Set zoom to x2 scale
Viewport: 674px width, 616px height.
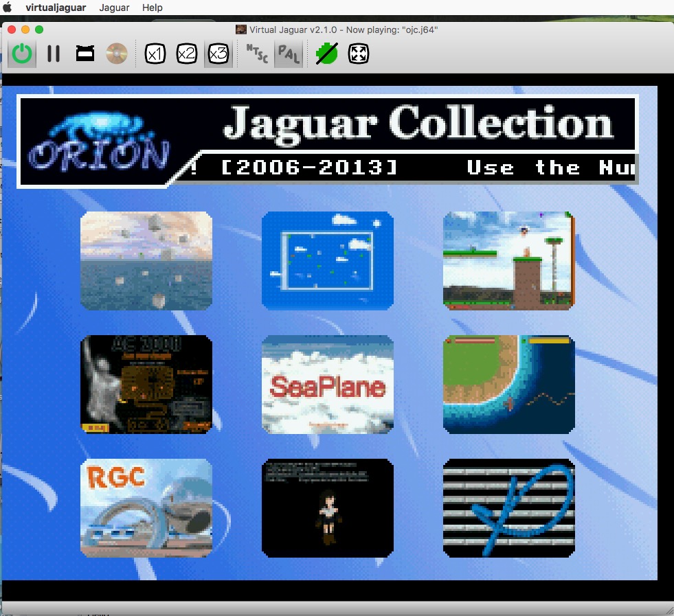pyautogui.click(x=187, y=54)
